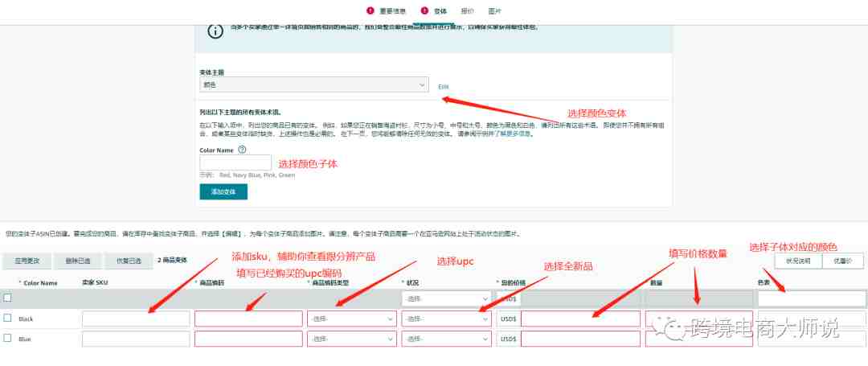The width and height of the screenshot is (868, 366).
Task: Switch to the 重要信息 tab
Action: pos(392,11)
